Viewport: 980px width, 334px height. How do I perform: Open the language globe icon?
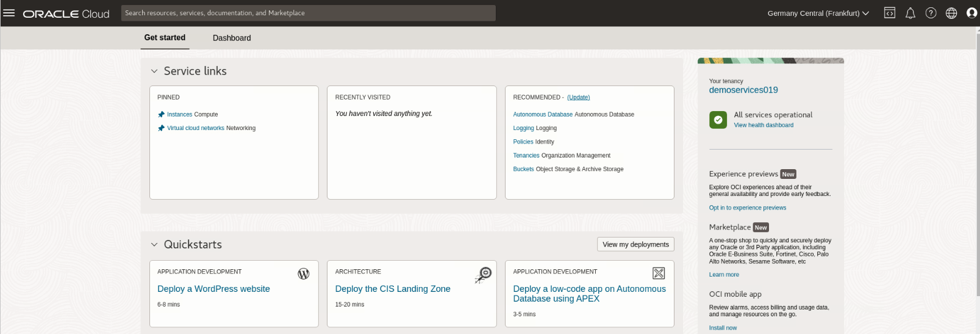coord(951,13)
